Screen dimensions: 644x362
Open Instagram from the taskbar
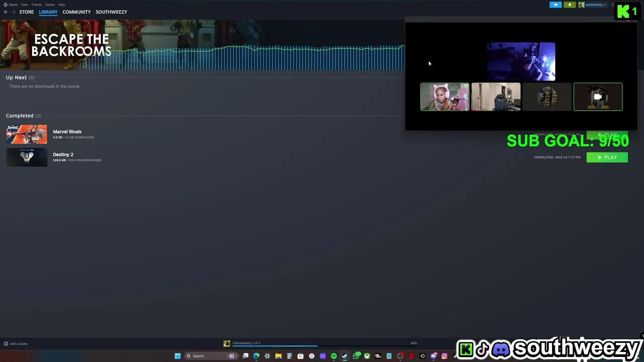click(x=444, y=356)
